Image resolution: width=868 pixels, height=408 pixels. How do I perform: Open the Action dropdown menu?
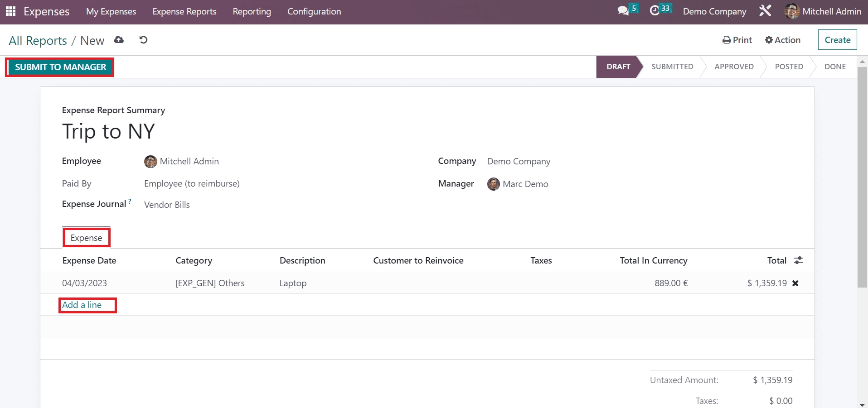[783, 40]
